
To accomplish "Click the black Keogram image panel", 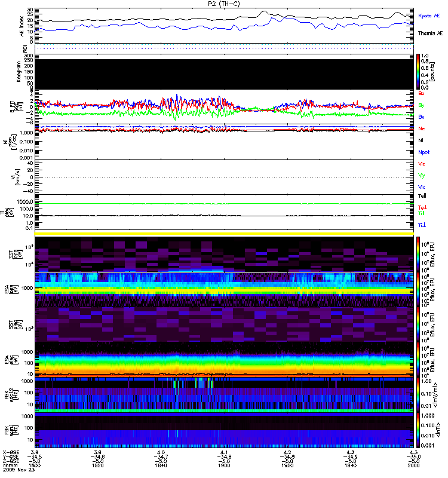I will 224,74.
